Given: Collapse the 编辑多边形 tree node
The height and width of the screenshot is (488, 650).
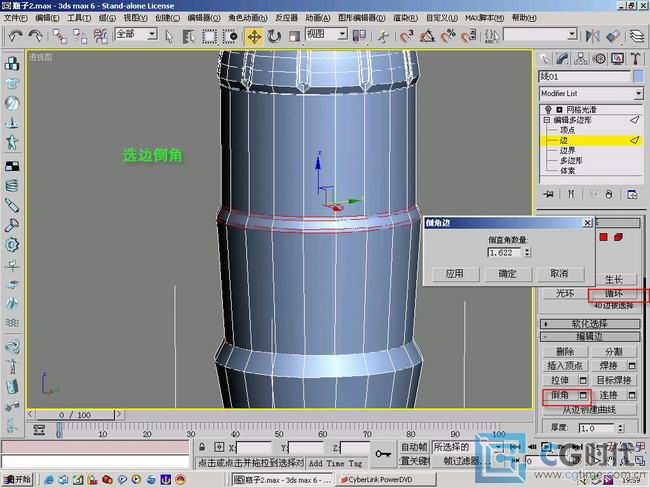Looking at the screenshot, I should (547, 120).
